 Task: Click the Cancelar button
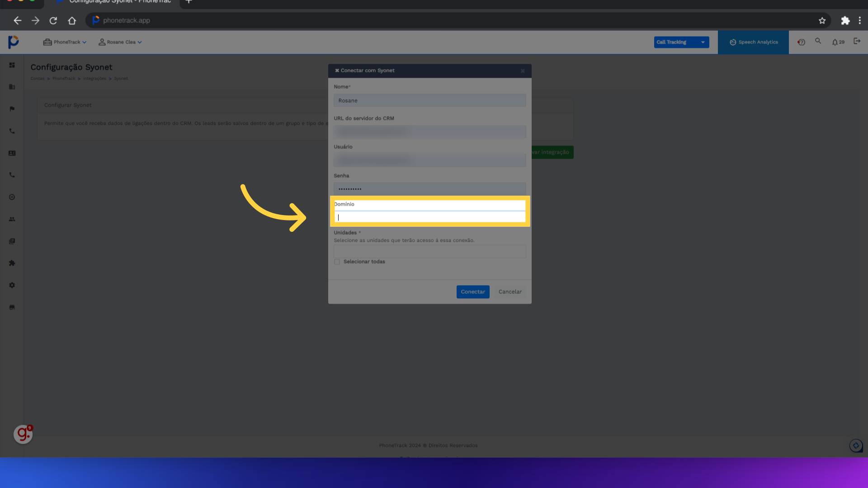point(510,292)
